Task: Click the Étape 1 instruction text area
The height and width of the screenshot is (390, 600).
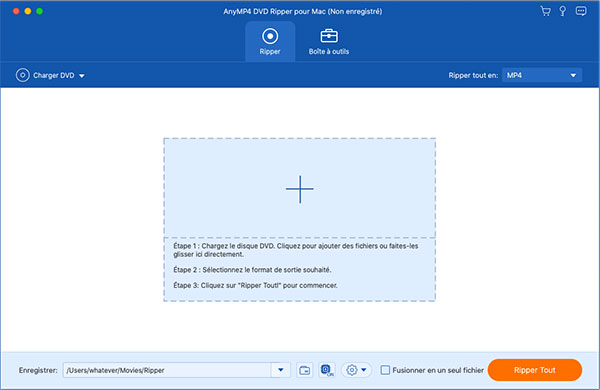Action: coord(295,250)
